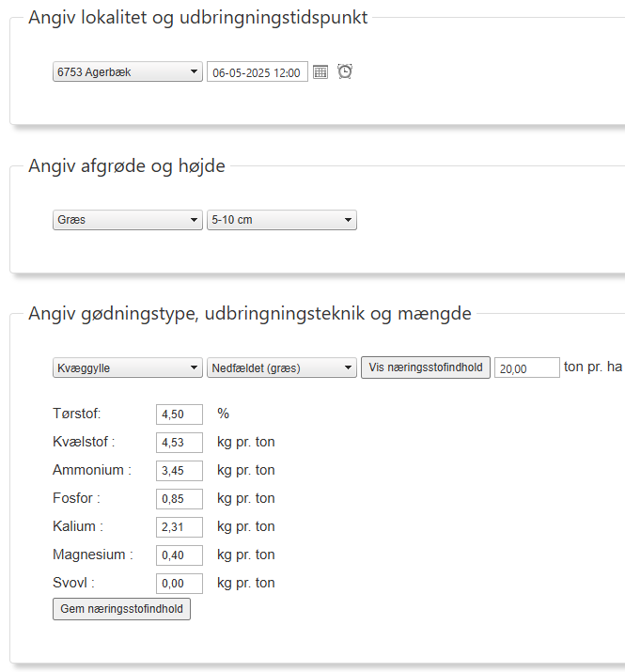Open the 5-10 cm height dropdown
Image resolution: width=625 pixels, height=672 pixels.
coord(281,221)
